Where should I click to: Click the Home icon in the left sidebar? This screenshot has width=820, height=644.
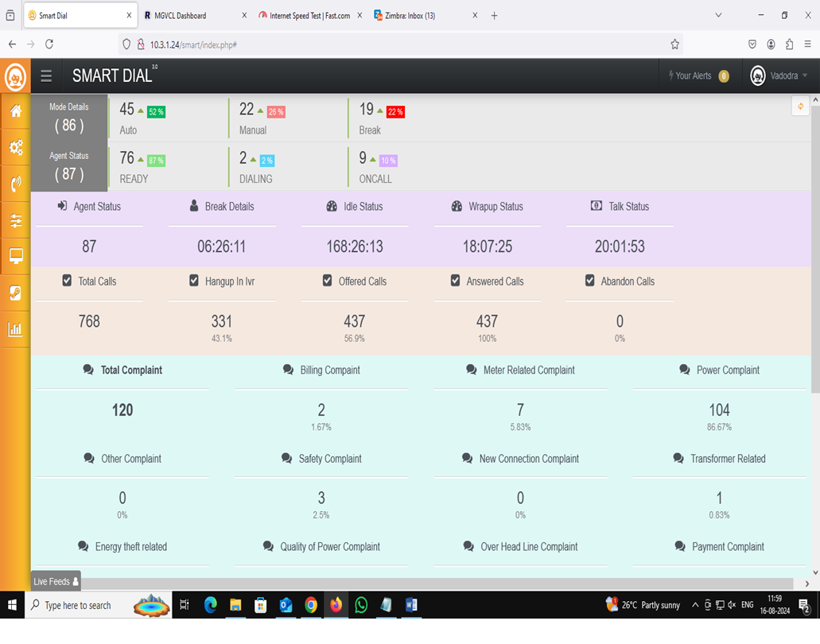pos(15,111)
